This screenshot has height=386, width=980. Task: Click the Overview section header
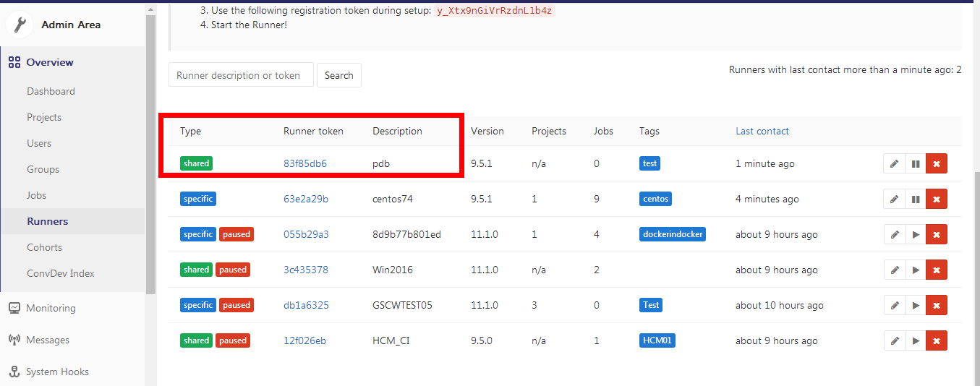[x=50, y=62]
